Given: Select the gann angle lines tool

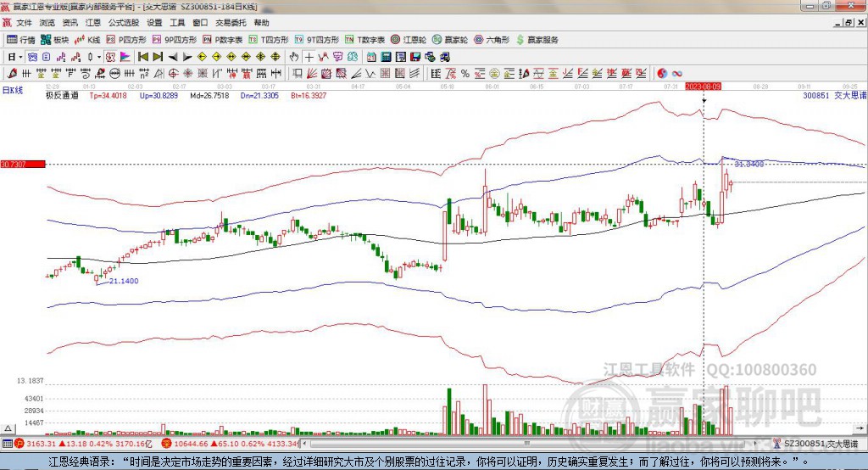Looking at the screenshot, I should [x=355, y=73].
